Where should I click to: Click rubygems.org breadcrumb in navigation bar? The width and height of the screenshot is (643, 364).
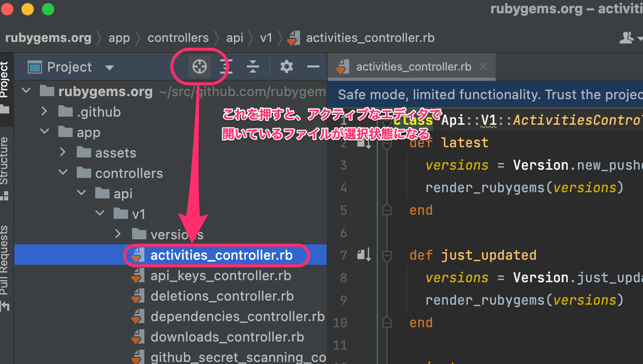click(x=48, y=38)
